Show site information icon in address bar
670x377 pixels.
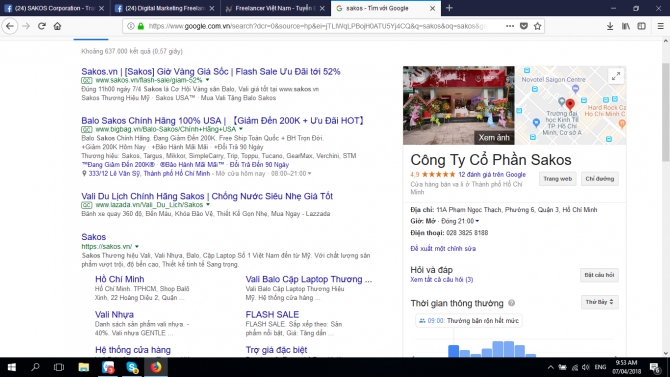(131, 26)
